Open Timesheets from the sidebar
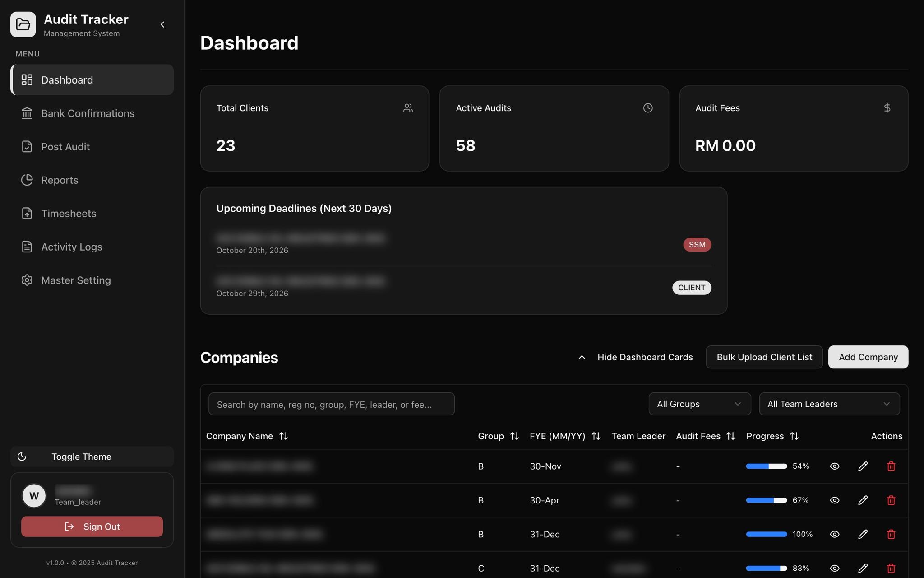Screen dimensions: 924x578 (x=92, y=213)
